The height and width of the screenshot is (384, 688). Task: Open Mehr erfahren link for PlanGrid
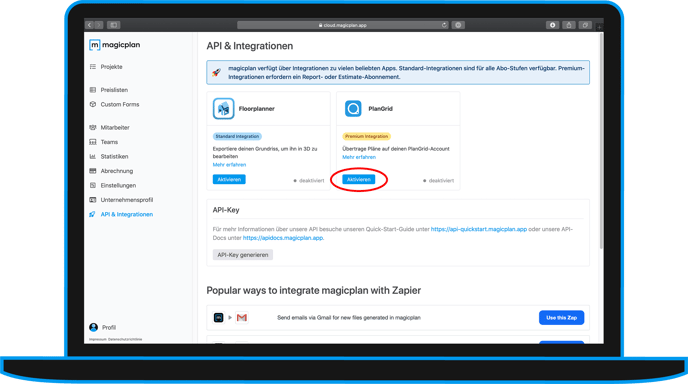coord(359,157)
